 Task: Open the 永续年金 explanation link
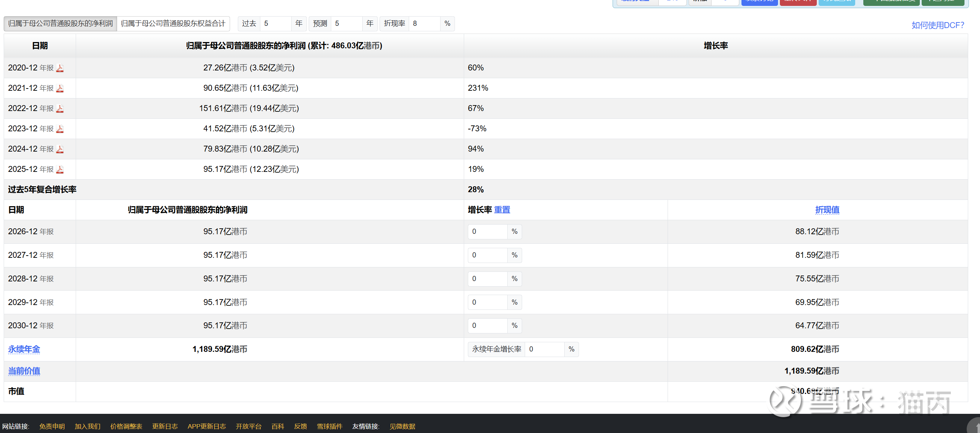click(24, 349)
